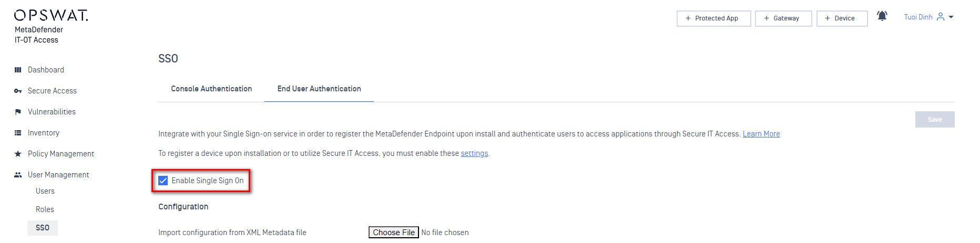Screen dimensions: 980x243
Task: Click the Vulnerabilities flag icon
Action: point(18,112)
